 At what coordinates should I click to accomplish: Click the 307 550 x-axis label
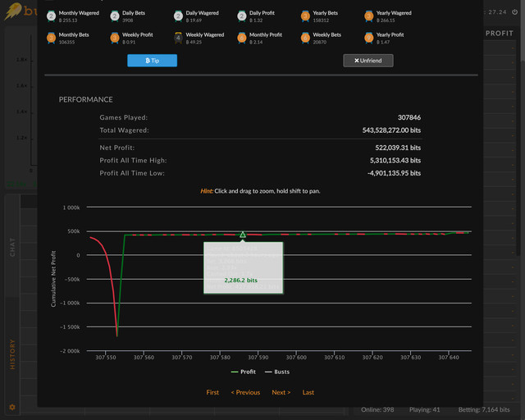coord(106,358)
